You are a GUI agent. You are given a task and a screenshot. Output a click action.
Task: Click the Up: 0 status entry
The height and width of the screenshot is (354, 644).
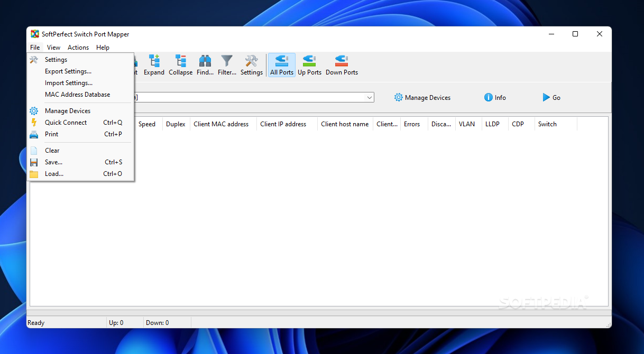tap(116, 323)
